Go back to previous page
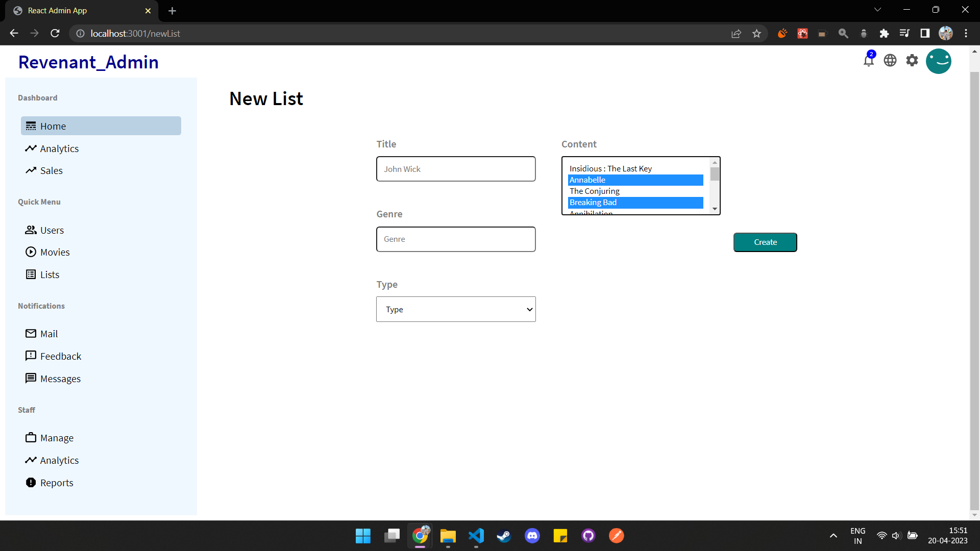 [14, 33]
